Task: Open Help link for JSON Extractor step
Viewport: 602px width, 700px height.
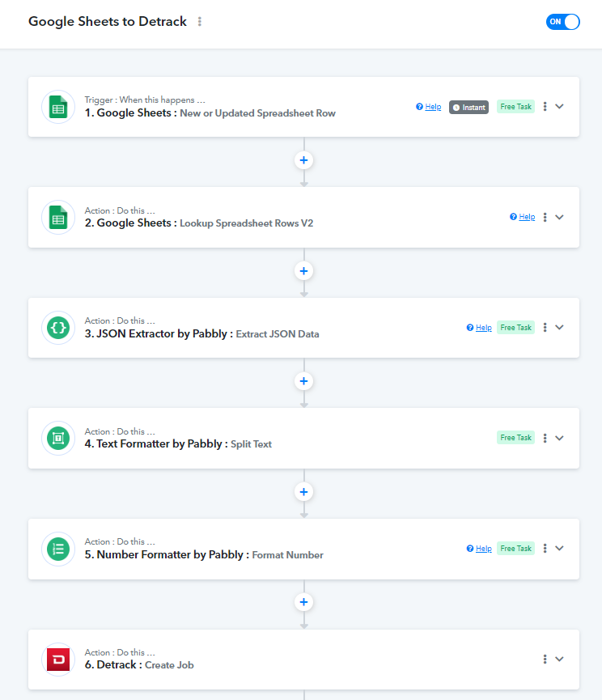Action: coord(479,328)
